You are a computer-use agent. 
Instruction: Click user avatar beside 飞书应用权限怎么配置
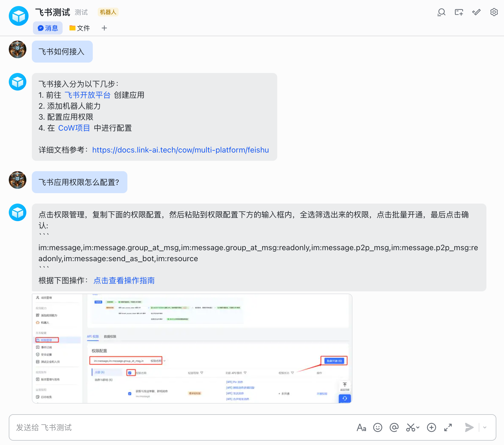[18, 180]
